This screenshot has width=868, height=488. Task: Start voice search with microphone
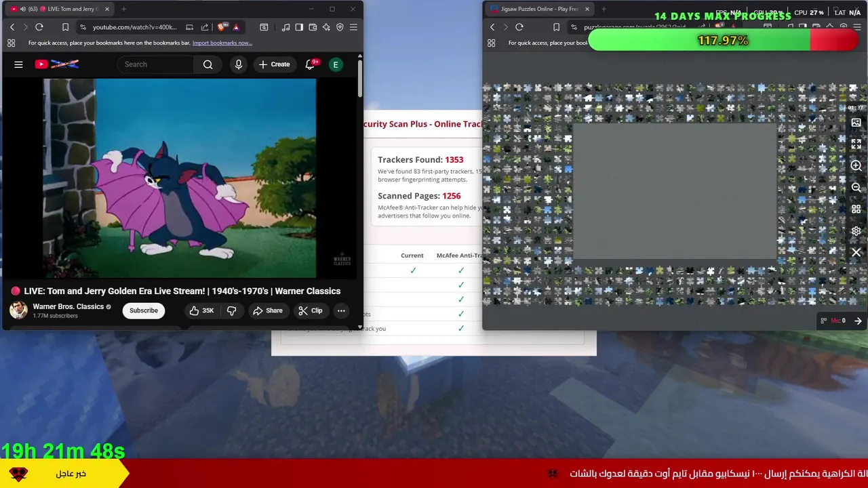coord(238,64)
